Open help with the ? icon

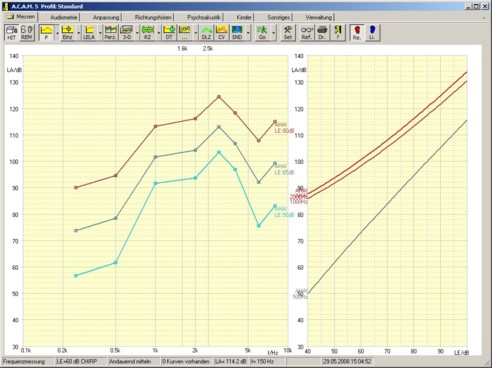(x=338, y=33)
